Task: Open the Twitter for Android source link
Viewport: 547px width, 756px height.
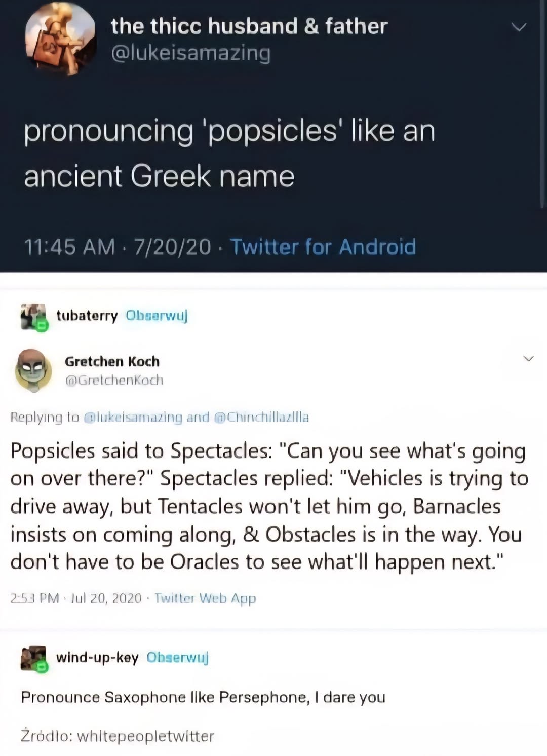Action: tap(323, 247)
